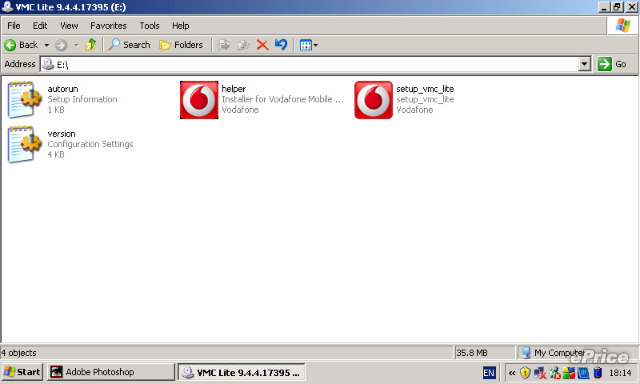Click the battery tray icon
This screenshot has height=384, width=640.
[598, 373]
